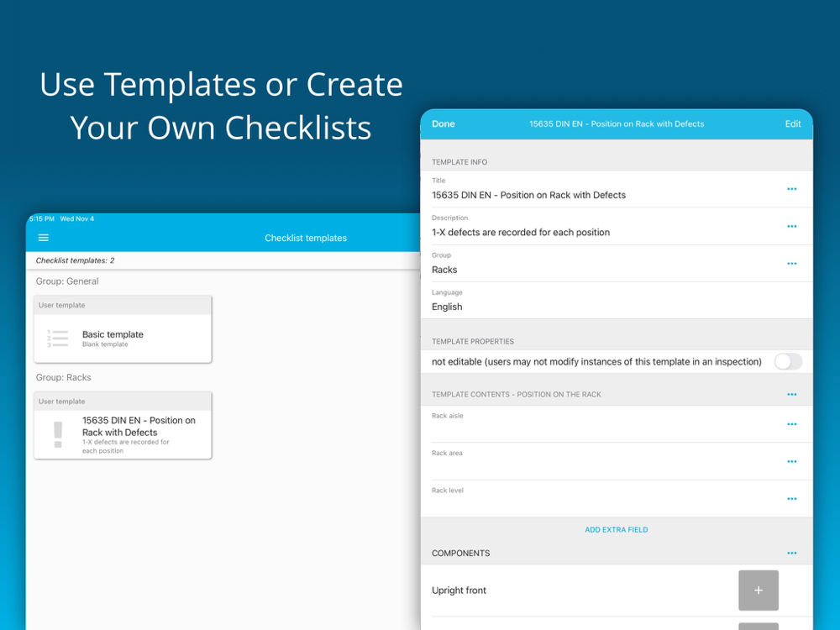Click the 'TEMPLATE INFO' section header
Viewport: 840px width, 630px height.
(459, 162)
